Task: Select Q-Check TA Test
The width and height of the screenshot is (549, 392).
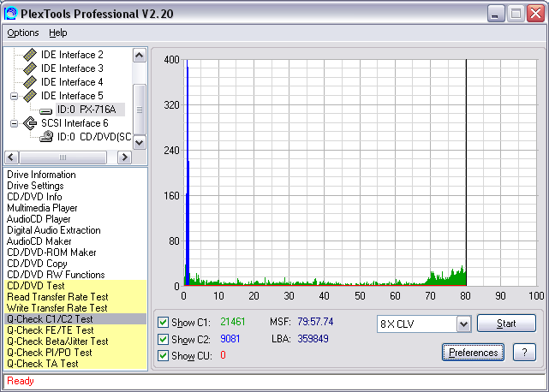Action: (75, 364)
